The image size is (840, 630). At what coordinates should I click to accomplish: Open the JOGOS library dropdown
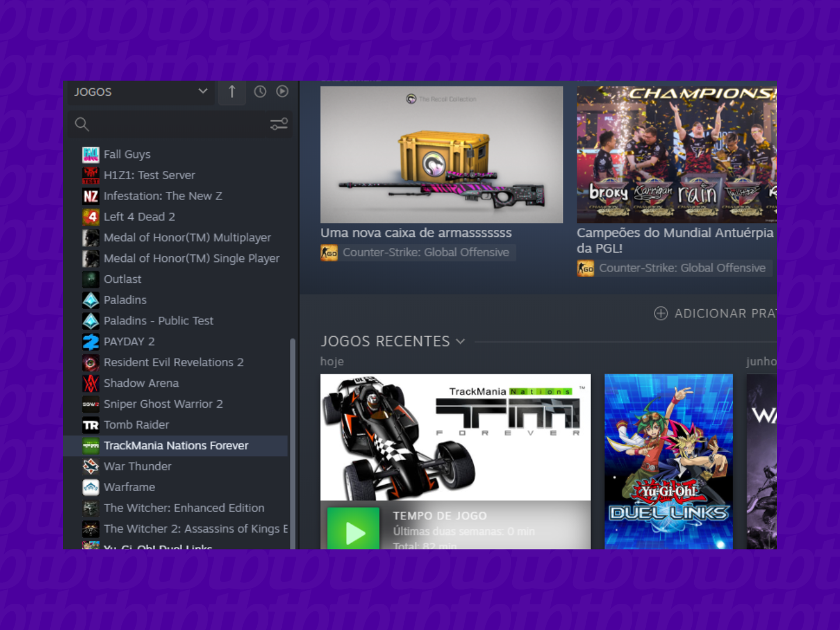tap(141, 92)
